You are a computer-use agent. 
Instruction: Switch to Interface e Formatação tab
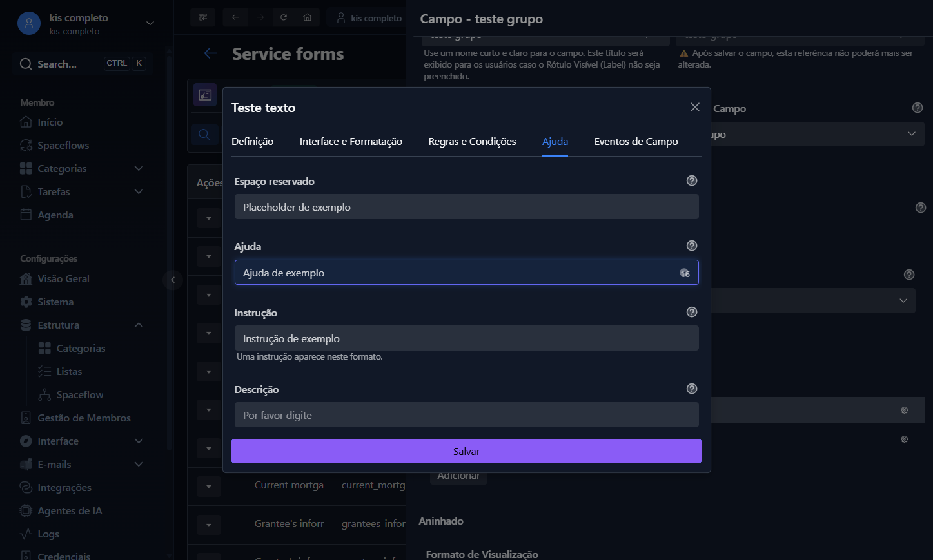pyautogui.click(x=351, y=141)
